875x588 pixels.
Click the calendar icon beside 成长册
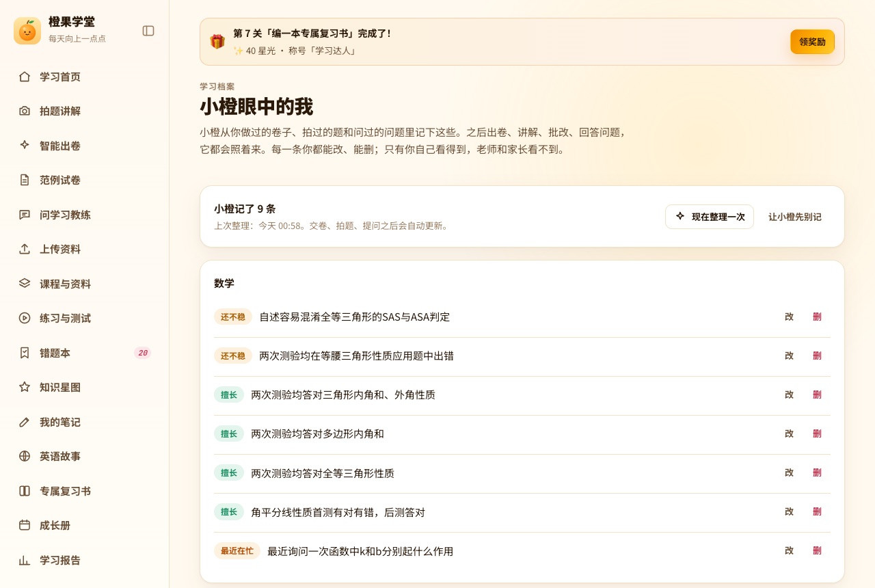pyautogui.click(x=25, y=525)
